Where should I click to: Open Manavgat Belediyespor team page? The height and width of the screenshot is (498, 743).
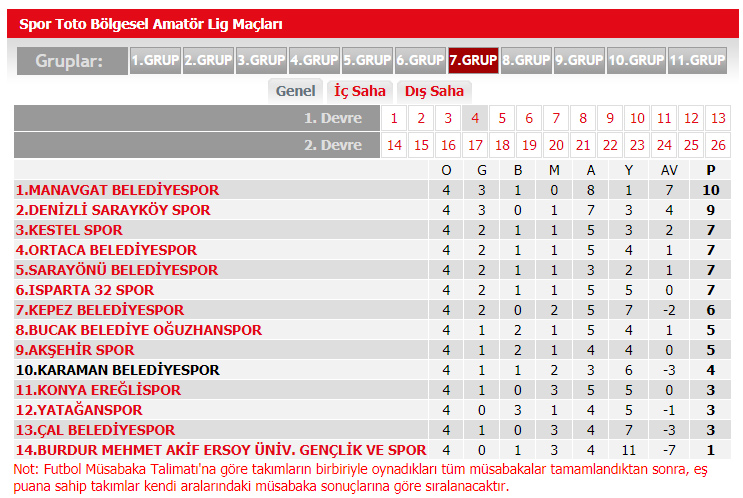point(117,190)
